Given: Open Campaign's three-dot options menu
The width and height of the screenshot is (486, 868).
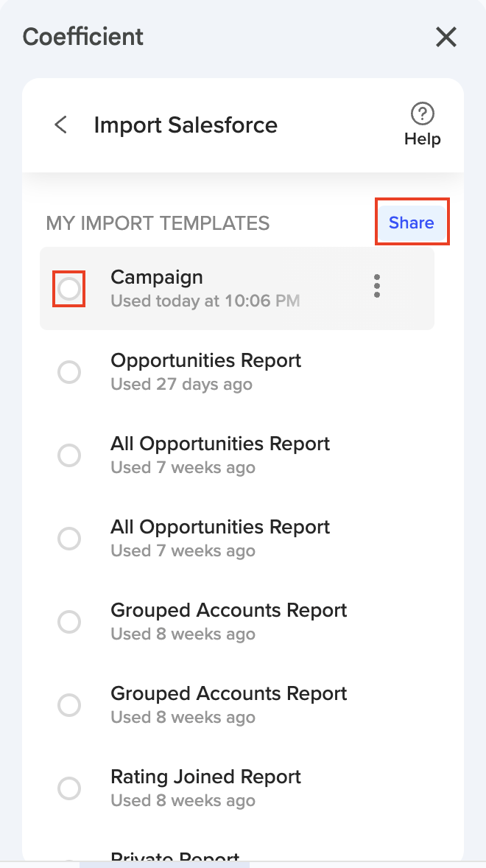Looking at the screenshot, I should [x=377, y=286].
